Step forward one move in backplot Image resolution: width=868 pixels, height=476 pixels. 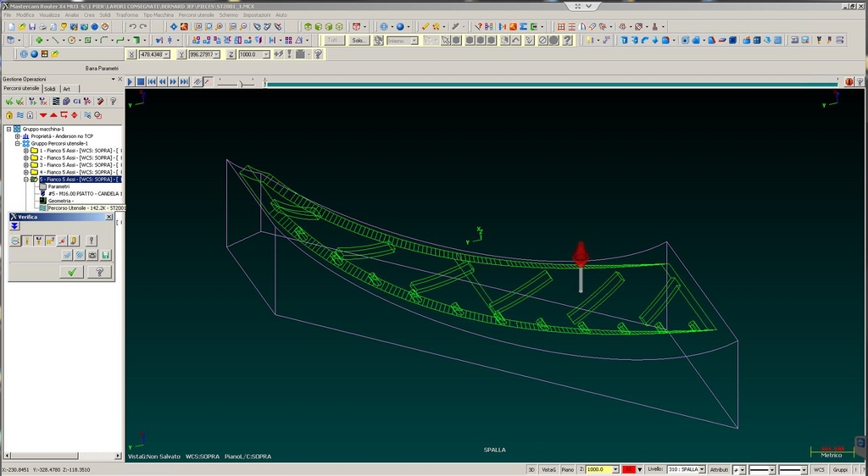click(x=173, y=82)
